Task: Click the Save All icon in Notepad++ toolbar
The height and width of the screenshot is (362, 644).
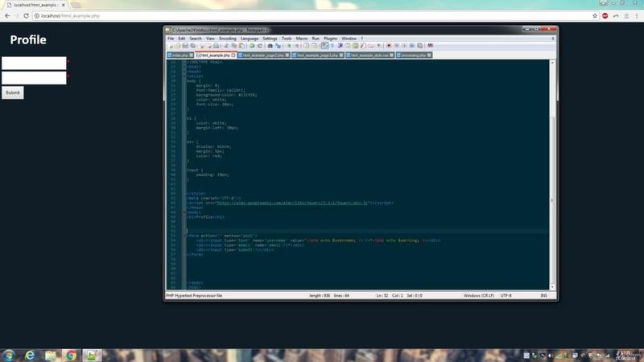Action: pos(192,46)
